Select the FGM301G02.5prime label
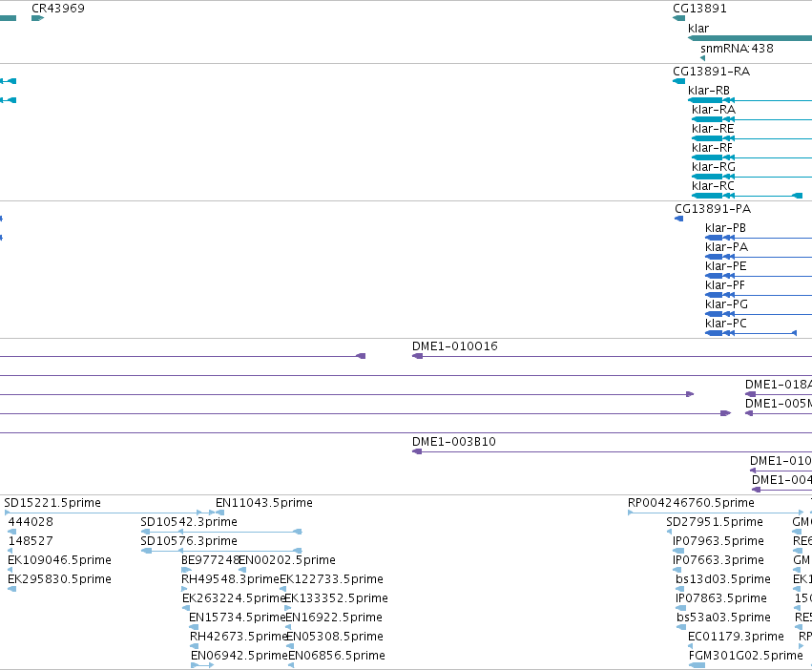The height and width of the screenshot is (670, 812). tap(746, 656)
